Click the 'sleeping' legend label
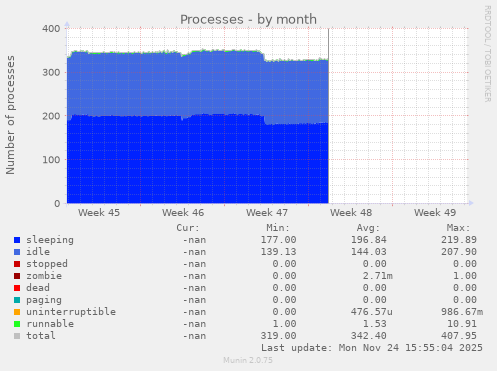 (50, 240)
